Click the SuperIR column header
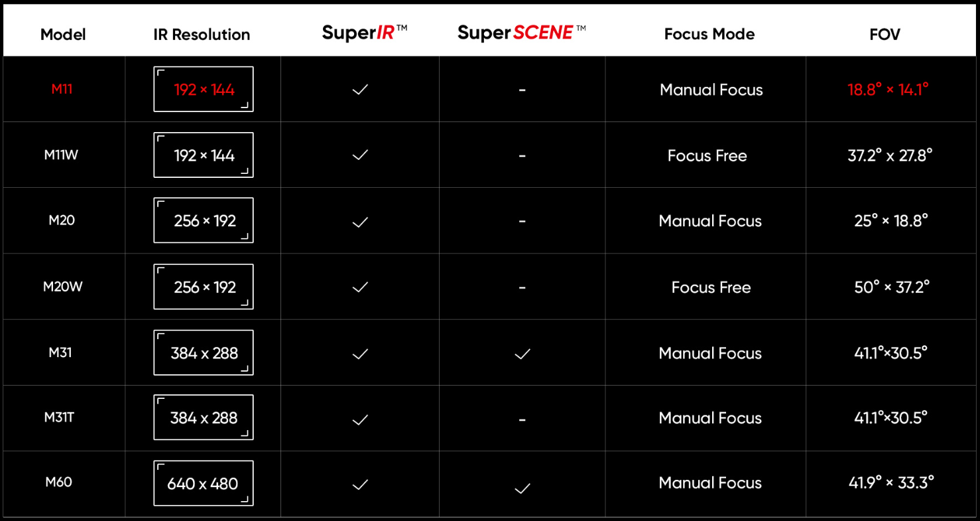This screenshot has width=980, height=521. (364, 33)
